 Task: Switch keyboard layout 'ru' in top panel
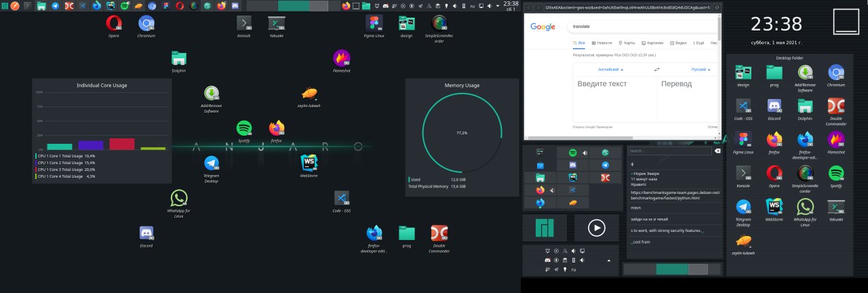[x=472, y=5]
